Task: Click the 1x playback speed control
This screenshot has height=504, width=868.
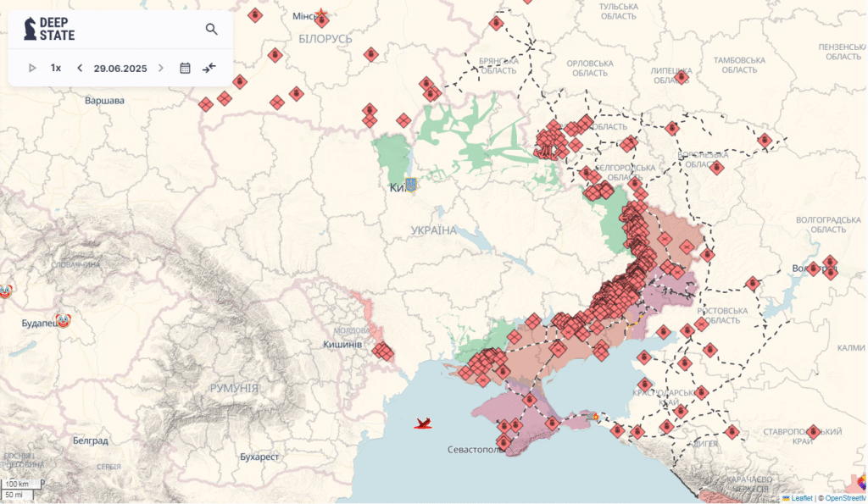Action: click(55, 67)
